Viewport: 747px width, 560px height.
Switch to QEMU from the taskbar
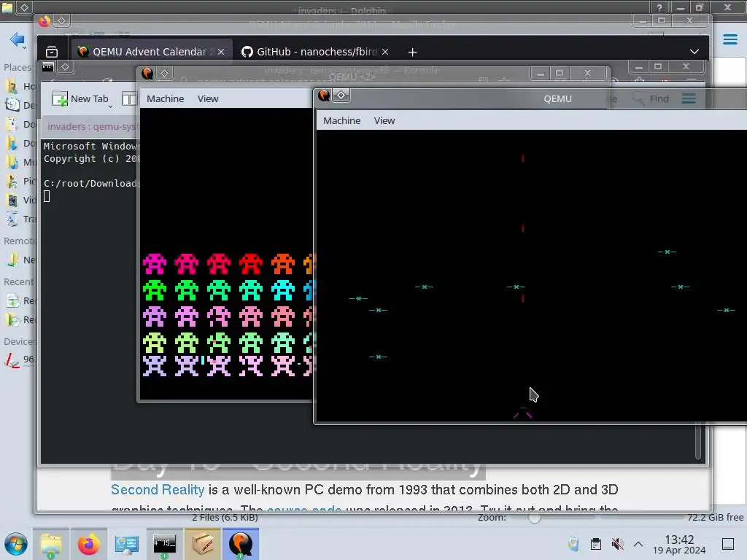click(x=241, y=544)
